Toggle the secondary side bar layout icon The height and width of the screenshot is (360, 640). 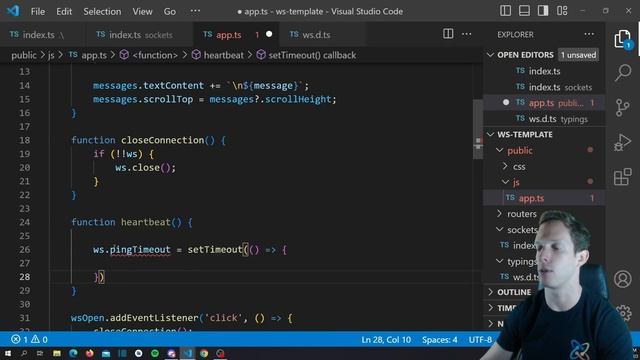pyautogui.click(x=543, y=11)
